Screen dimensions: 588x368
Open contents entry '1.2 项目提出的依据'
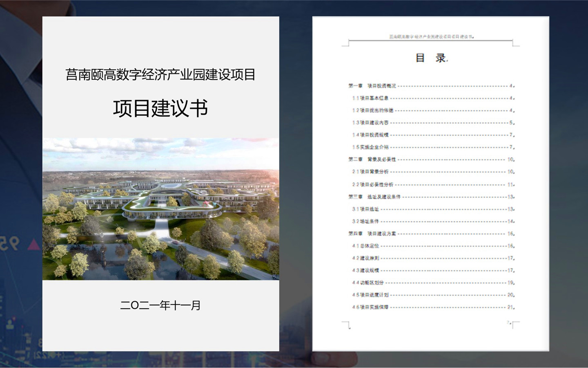click(433, 110)
